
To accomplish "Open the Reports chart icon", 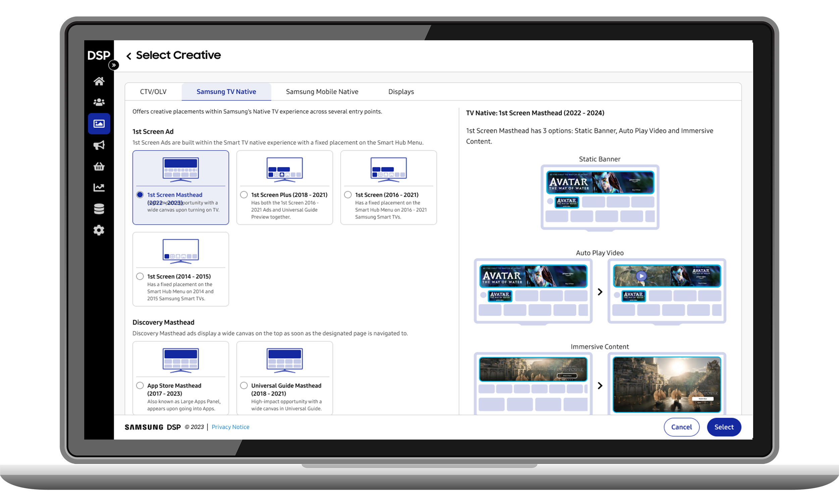I will [99, 188].
